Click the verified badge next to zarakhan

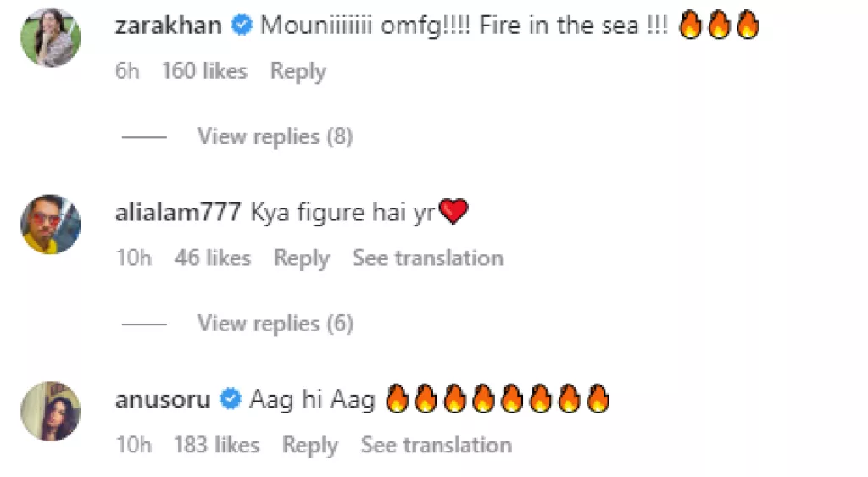pos(242,25)
